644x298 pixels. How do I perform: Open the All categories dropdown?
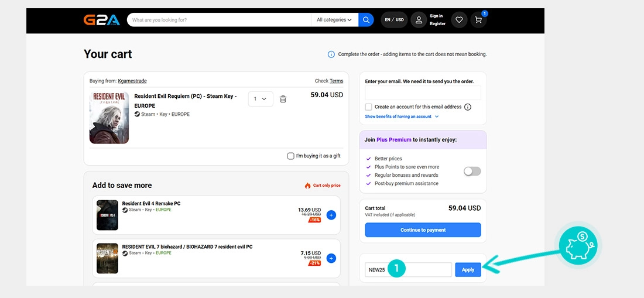point(334,20)
